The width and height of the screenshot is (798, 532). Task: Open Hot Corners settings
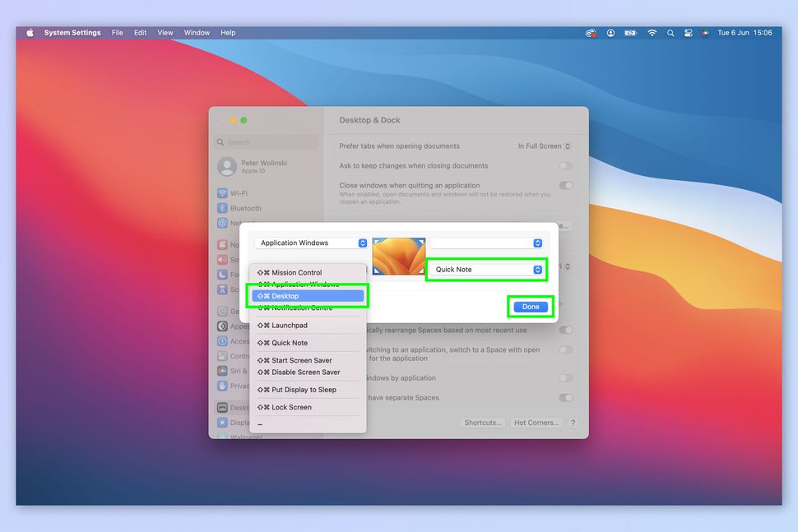(x=536, y=423)
